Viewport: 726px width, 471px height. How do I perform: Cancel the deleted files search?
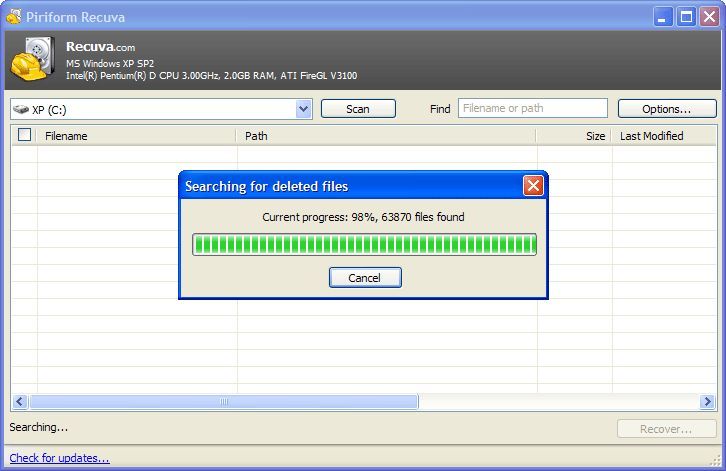coord(365,277)
